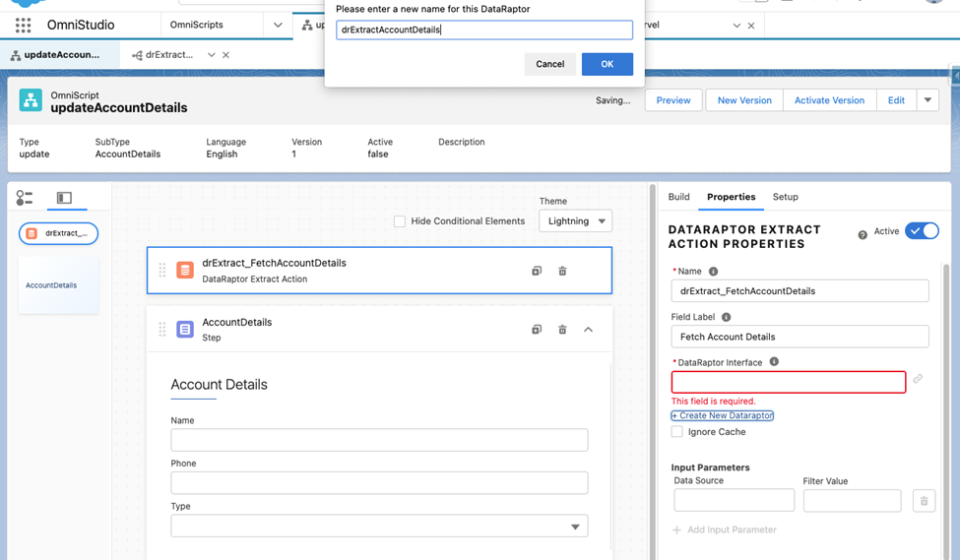The height and width of the screenshot is (560, 960).
Task: Grab drag handle of drExtract_FetchAccountDetails
Action: [162, 270]
